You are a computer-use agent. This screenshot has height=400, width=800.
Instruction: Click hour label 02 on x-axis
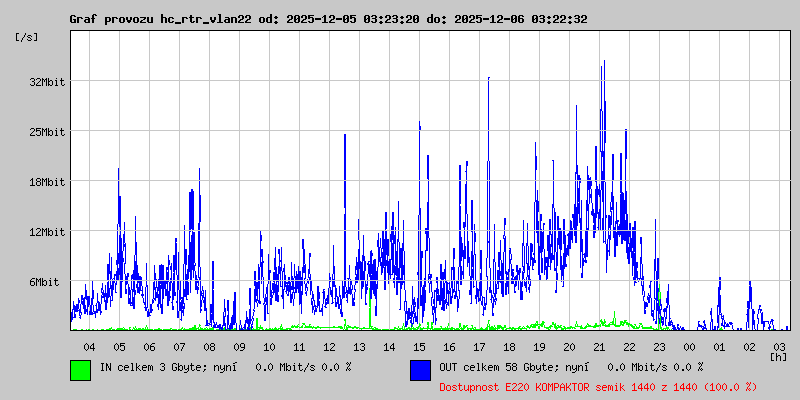click(x=749, y=347)
